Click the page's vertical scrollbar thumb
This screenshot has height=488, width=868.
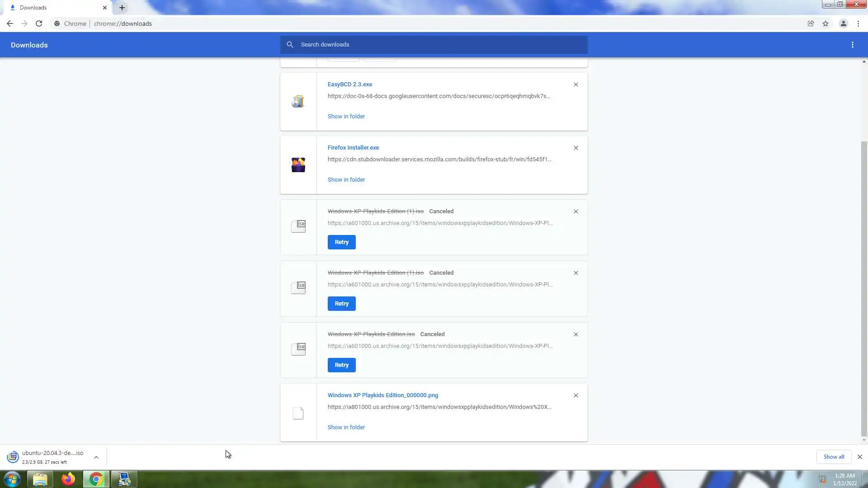coord(864,289)
